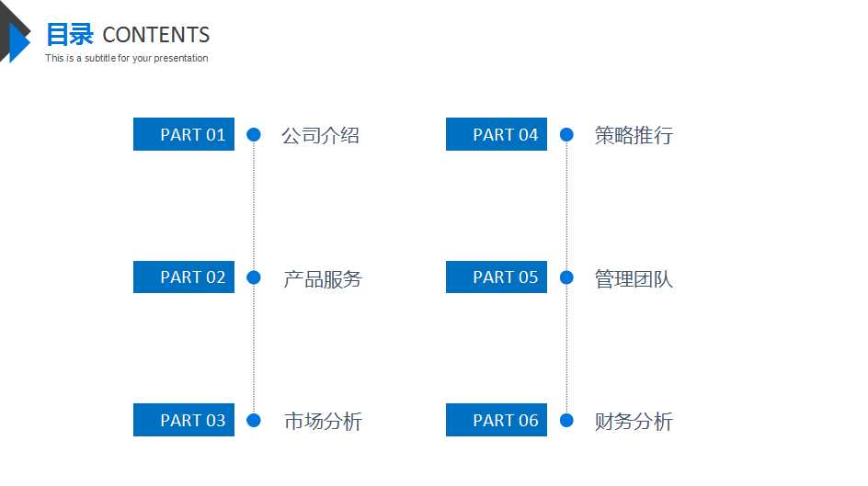Click the PART 06 blue label
The height and width of the screenshot is (486, 868).
coord(497,420)
